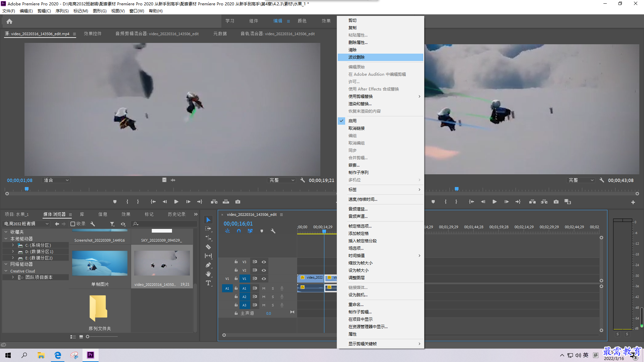Toggle lock on track V2
The height and width of the screenshot is (362, 644).
(x=236, y=270)
